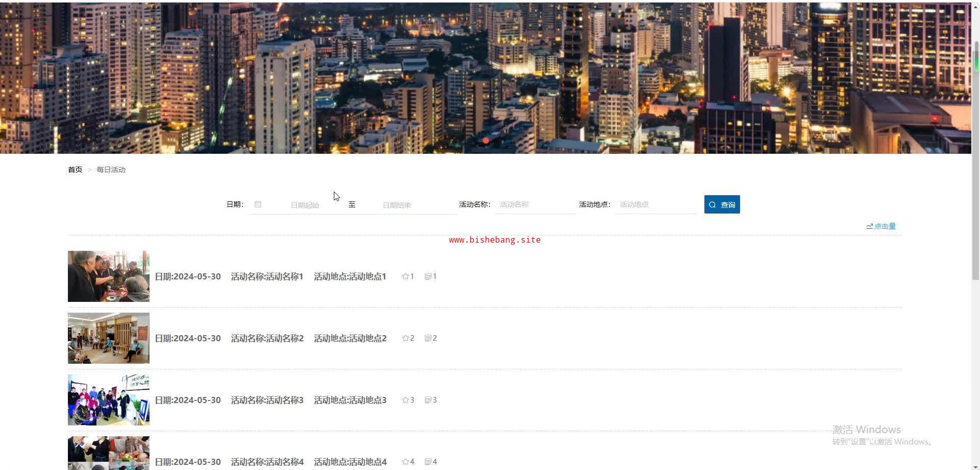
Task: Click the 活动名称 search input
Action: [535, 204]
